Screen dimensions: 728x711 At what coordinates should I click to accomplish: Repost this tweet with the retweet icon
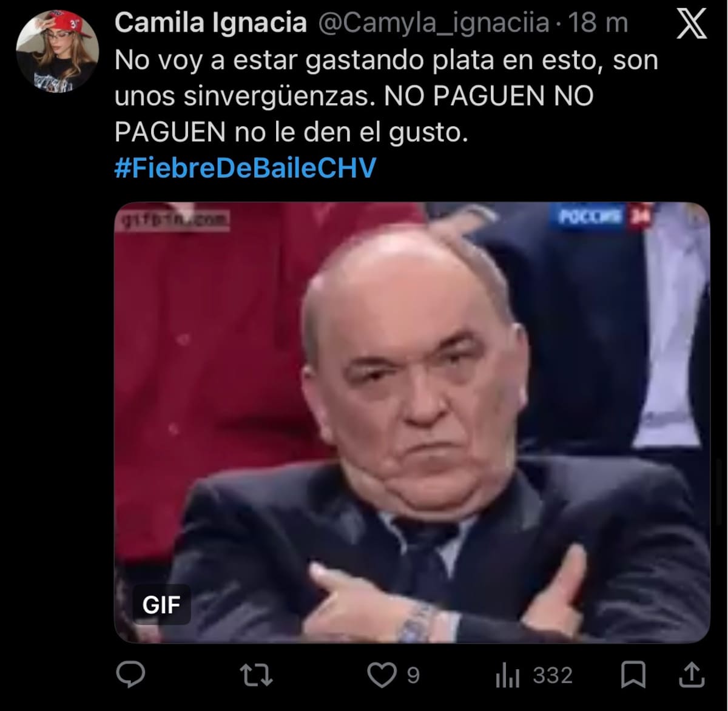[257, 675]
